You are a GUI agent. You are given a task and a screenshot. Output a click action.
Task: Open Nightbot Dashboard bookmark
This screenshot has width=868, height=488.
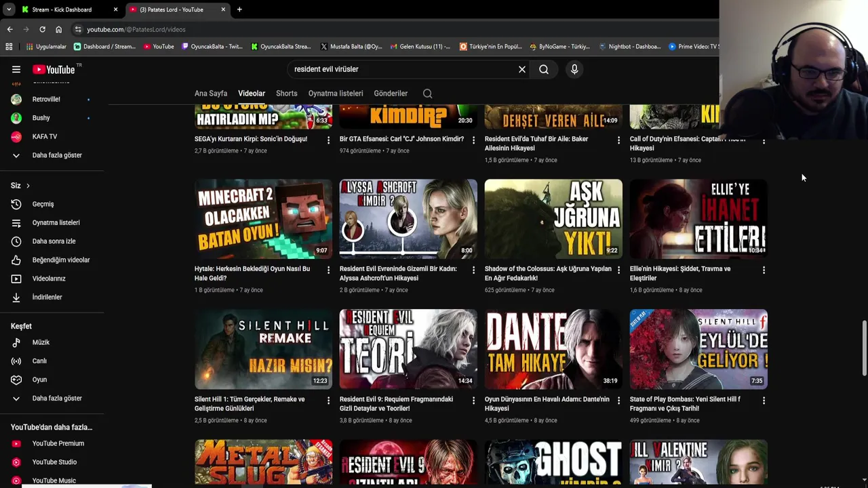[630, 47]
